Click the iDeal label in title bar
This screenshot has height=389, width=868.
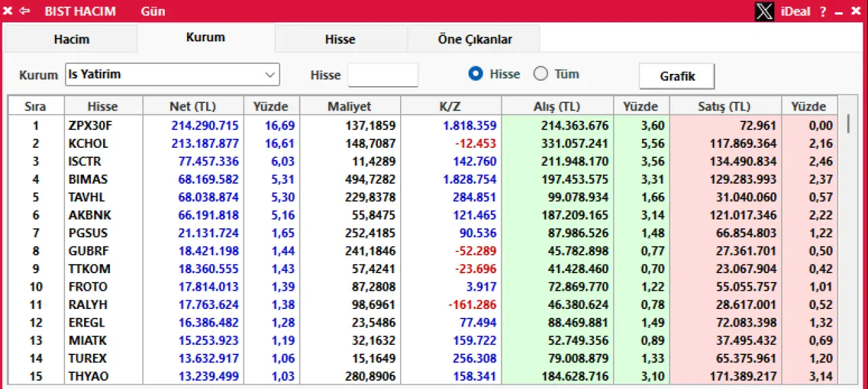(x=795, y=12)
